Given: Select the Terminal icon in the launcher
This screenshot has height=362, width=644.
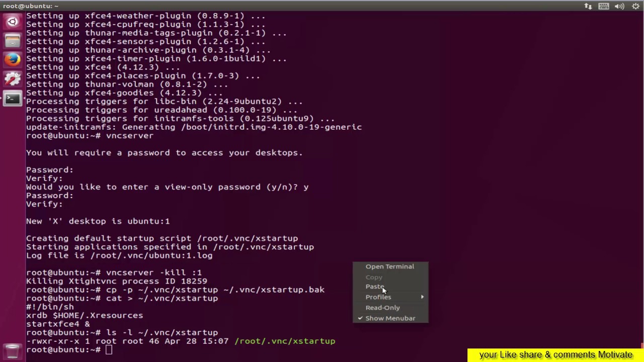Looking at the screenshot, I should (x=12, y=98).
